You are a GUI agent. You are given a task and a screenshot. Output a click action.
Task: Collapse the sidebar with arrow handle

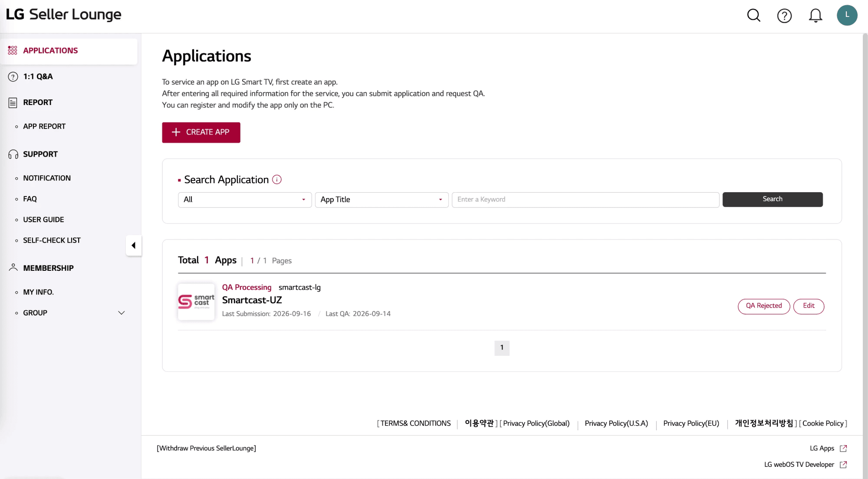134,246
